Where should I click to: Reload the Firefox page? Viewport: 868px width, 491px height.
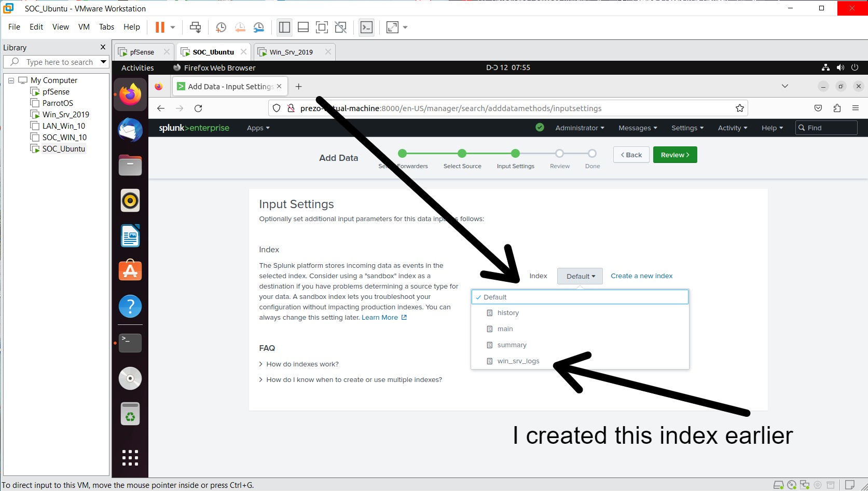pos(198,108)
